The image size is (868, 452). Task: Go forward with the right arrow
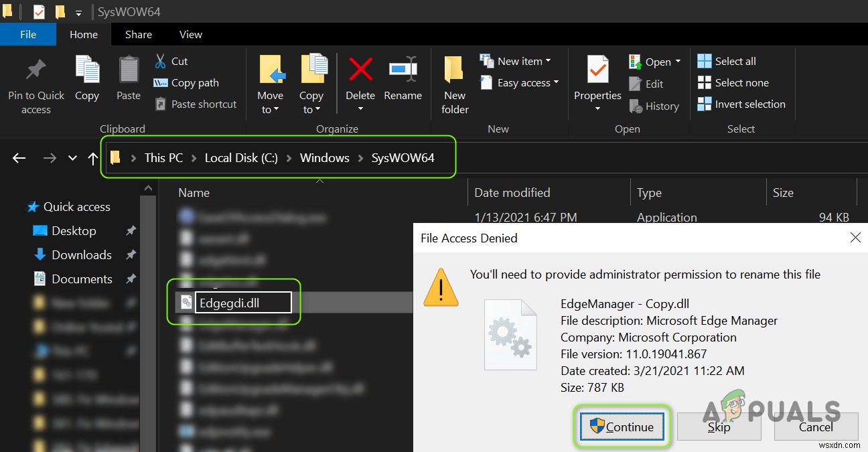point(50,158)
